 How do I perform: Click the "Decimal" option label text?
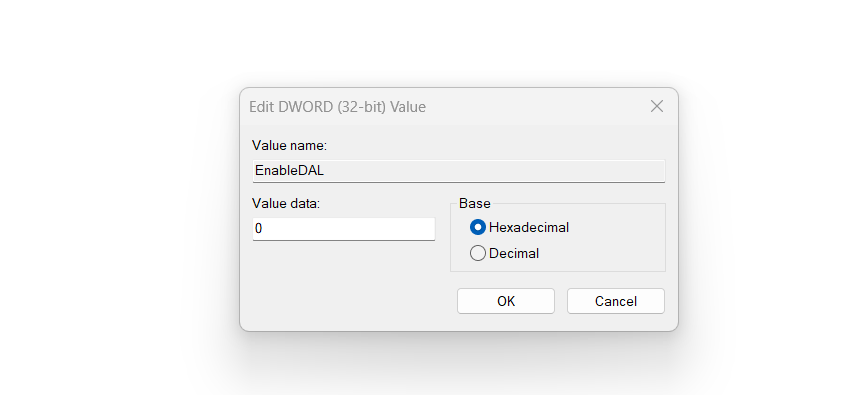click(514, 254)
